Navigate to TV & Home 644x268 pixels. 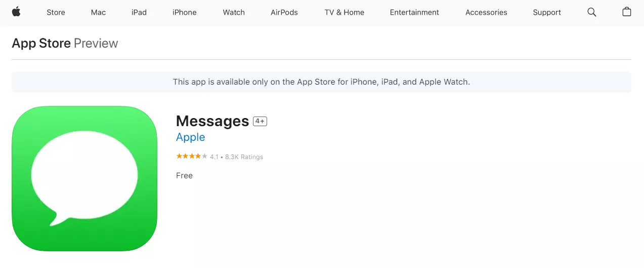click(344, 12)
